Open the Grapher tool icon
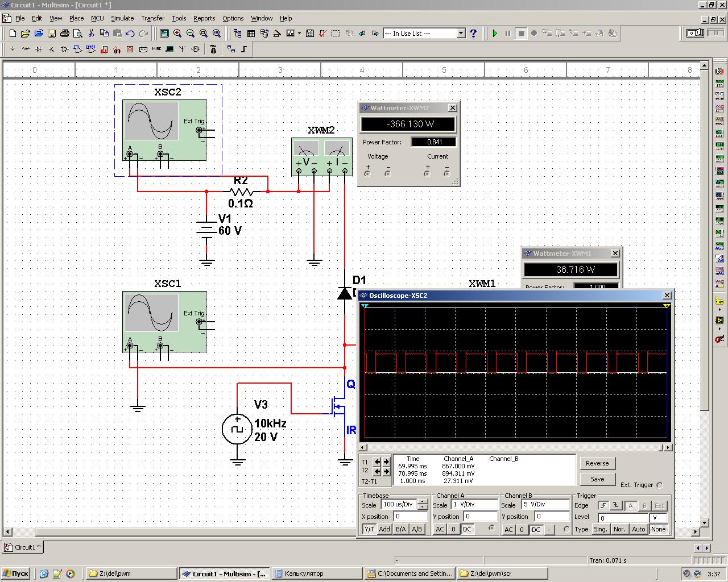The height and width of the screenshot is (582, 728). [x=291, y=34]
